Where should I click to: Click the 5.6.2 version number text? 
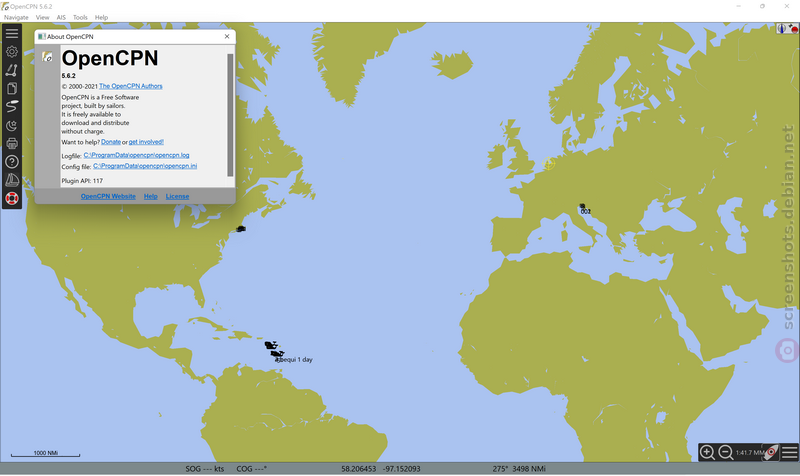click(x=68, y=76)
